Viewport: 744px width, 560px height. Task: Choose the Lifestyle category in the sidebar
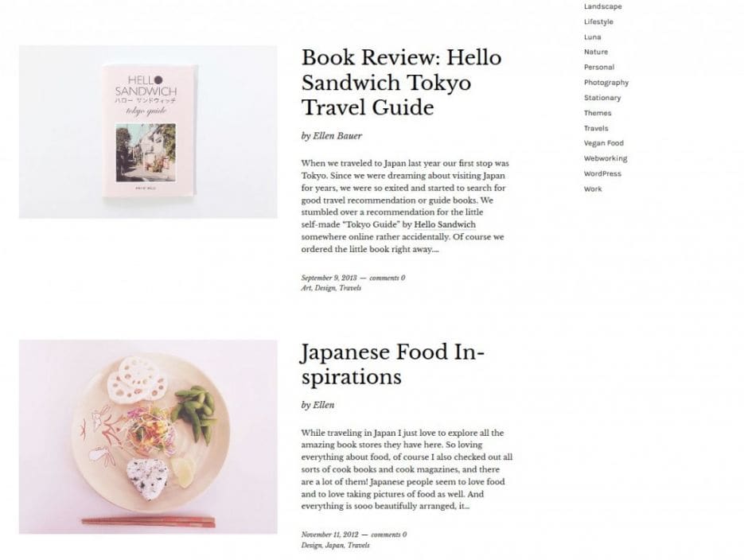598,21
